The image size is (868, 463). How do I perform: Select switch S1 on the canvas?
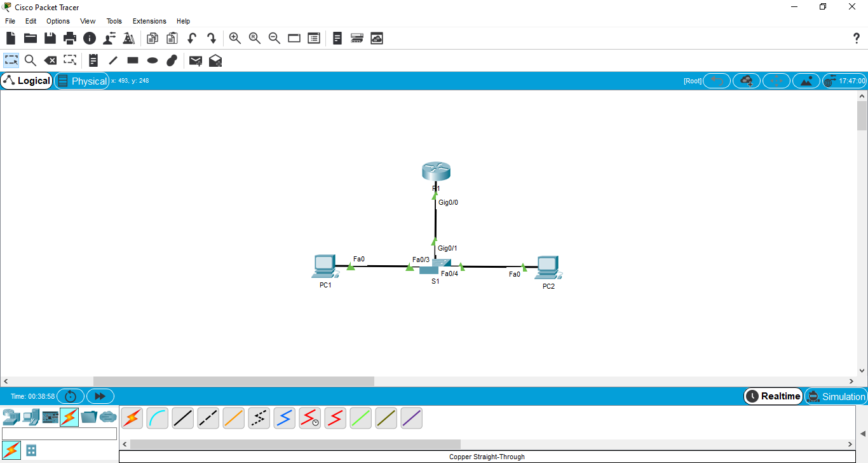pyautogui.click(x=435, y=266)
